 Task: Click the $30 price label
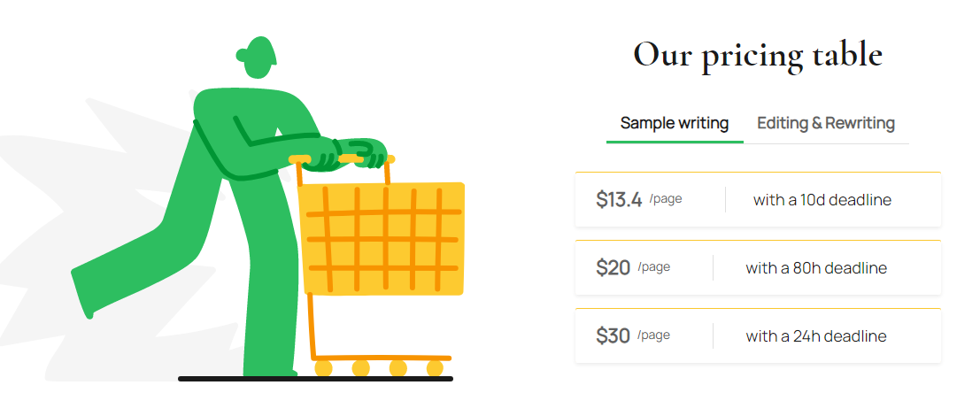point(613,336)
